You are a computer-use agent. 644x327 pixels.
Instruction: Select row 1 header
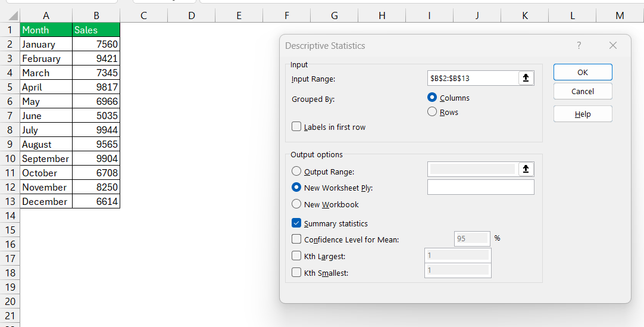(x=10, y=30)
